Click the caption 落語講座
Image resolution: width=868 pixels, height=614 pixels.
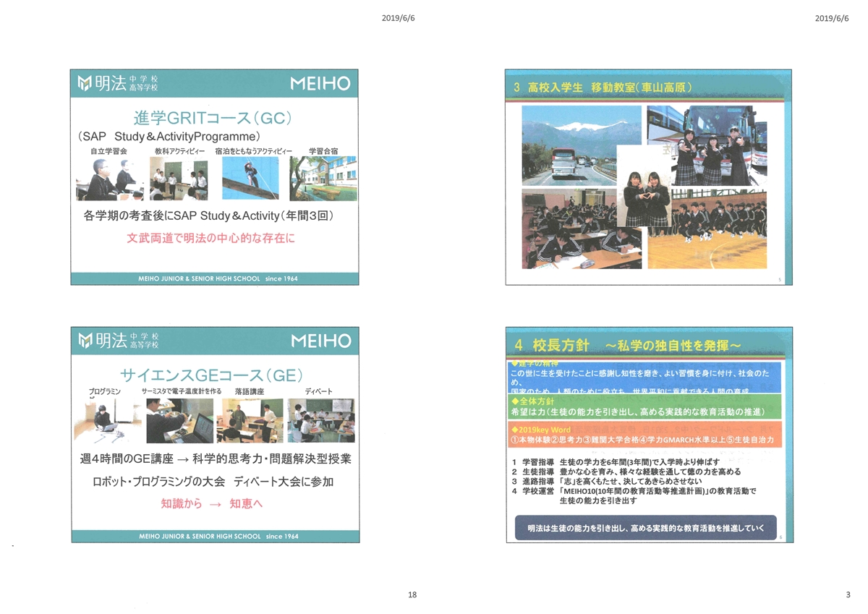[x=250, y=391]
